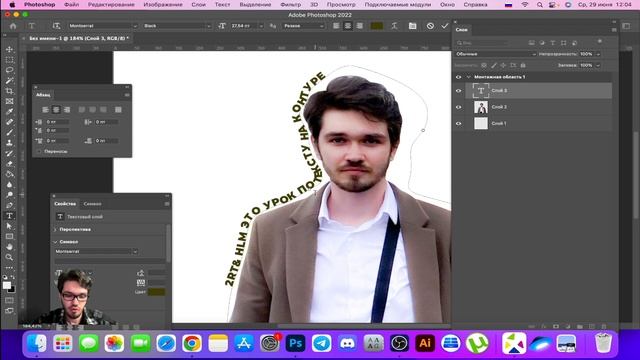This screenshot has width=640, height=360.
Task: Open Montserrat dropdown in Properties panel
Action: (x=96, y=252)
